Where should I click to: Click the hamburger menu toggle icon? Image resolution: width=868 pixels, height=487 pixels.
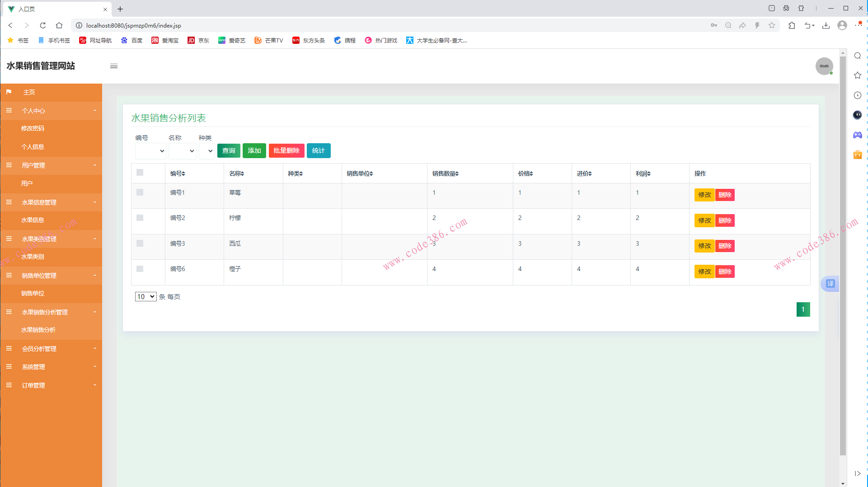point(114,66)
